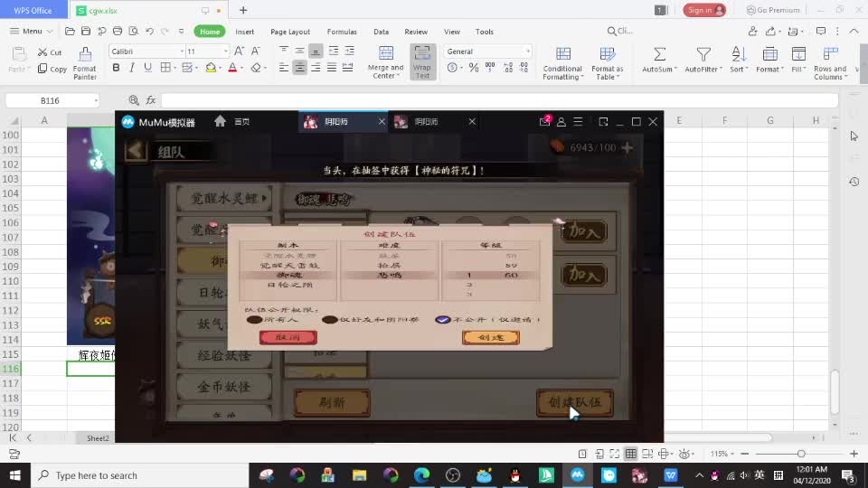Expand the quick access toolbar customize arrow

[x=181, y=32]
